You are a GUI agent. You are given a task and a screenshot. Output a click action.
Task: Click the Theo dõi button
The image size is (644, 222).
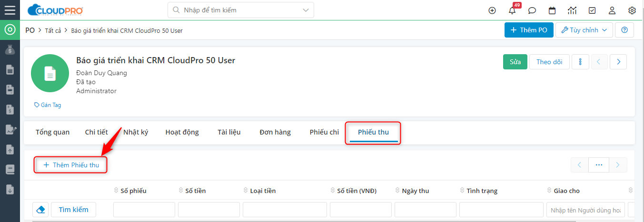pyautogui.click(x=549, y=62)
